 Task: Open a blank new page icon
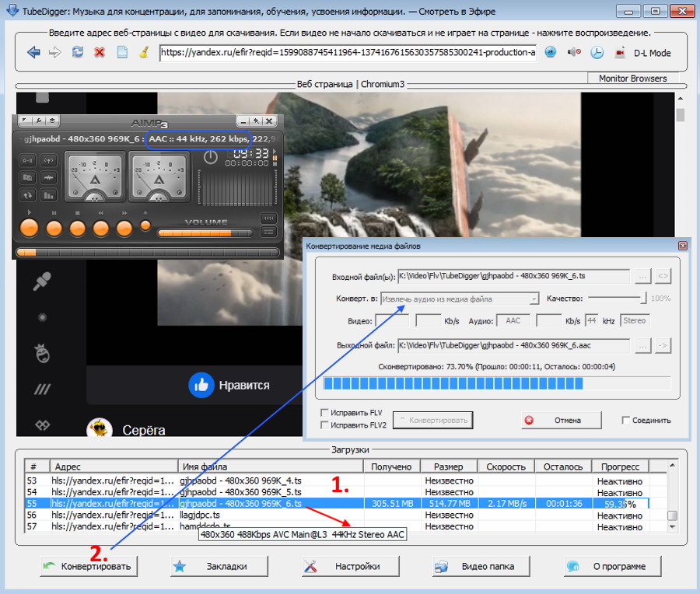[122, 52]
